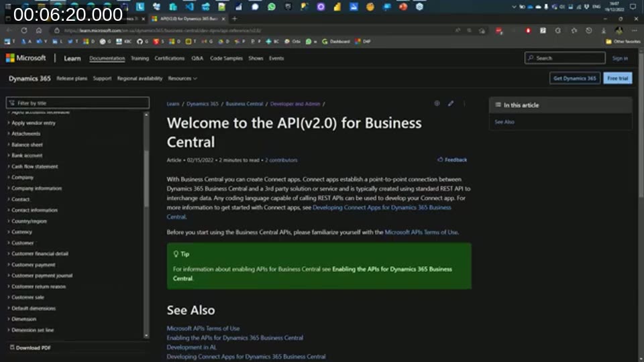The width and height of the screenshot is (644, 362).
Task: Open the notification center icon
Action: click(x=633, y=7)
